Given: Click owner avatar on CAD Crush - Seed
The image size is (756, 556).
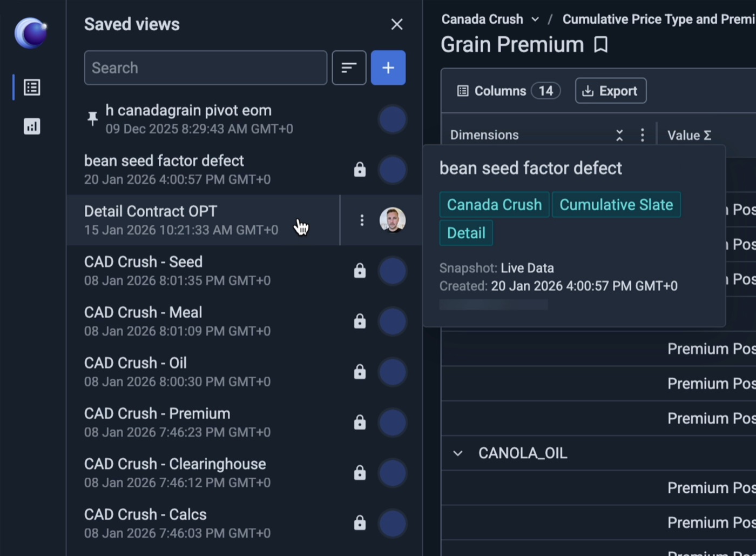Looking at the screenshot, I should click(x=393, y=271).
